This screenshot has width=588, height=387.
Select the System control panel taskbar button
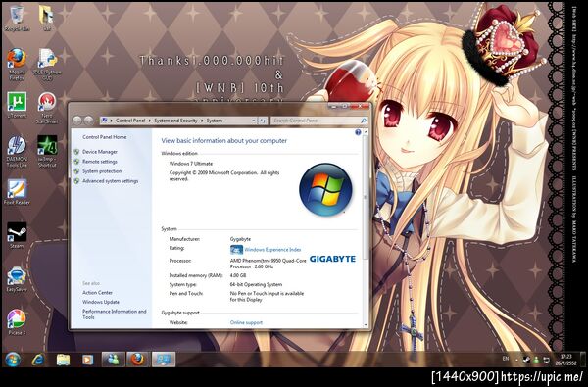pos(164,360)
